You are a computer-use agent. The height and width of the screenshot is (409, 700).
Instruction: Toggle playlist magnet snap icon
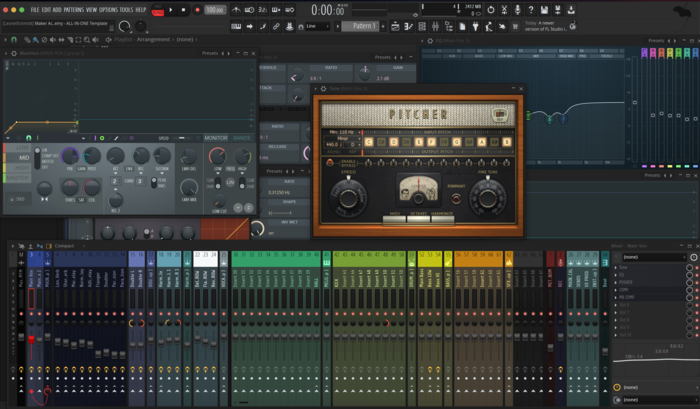pyautogui.click(x=14, y=40)
